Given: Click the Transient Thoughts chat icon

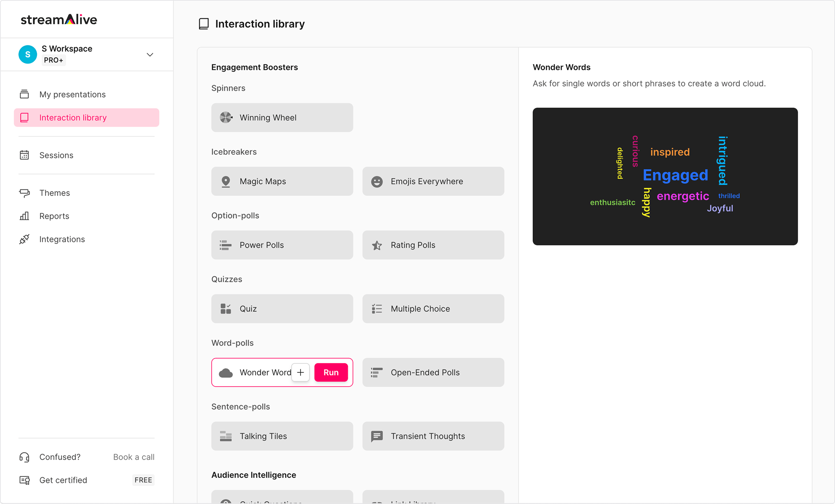Looking at the screenshot, I should [376, 436].
